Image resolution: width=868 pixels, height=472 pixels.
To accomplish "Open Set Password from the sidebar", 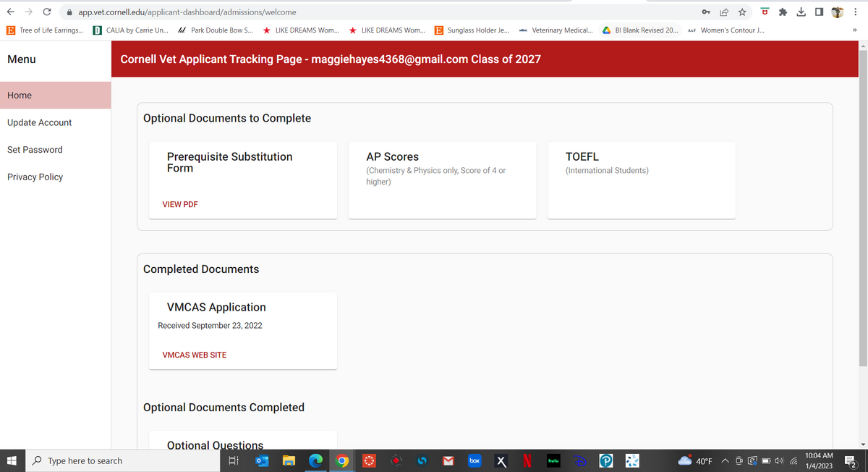I will tap(35, 150).
